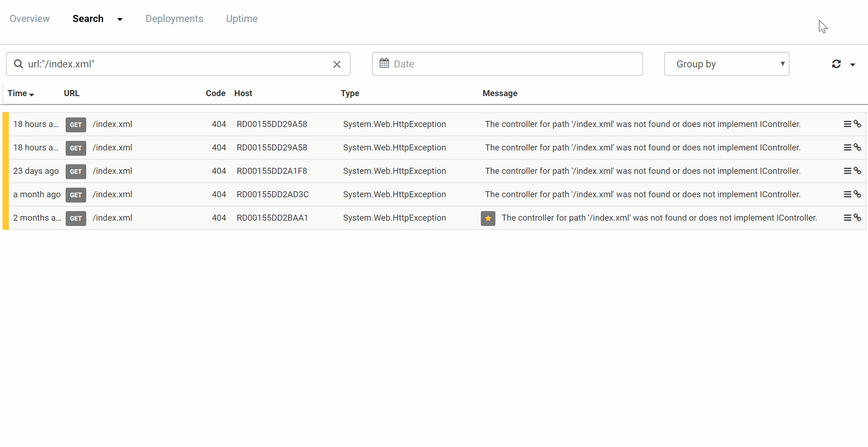Switch to the Overview tab
The height and width of the screenshot is (447, 868).
(30, 19)
